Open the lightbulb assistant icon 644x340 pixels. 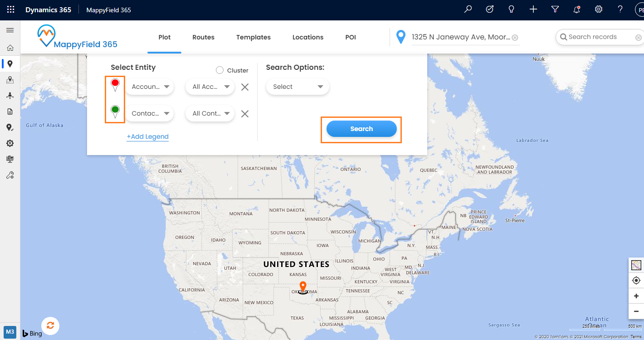(x=512, y=9)
